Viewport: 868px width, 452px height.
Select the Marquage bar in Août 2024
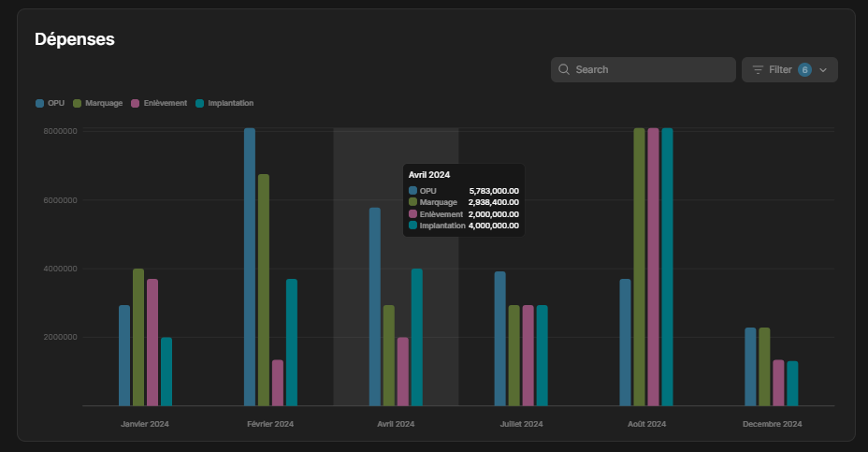coord(640,267)
